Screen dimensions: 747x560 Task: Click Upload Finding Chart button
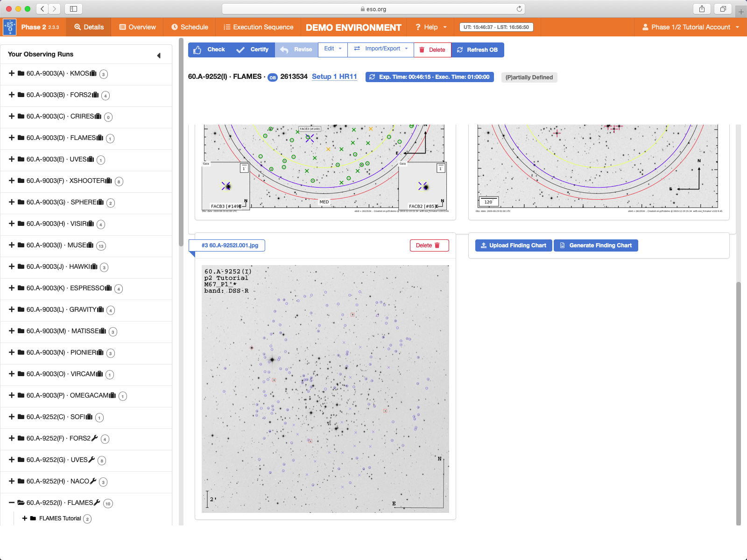tap(513, 245)
